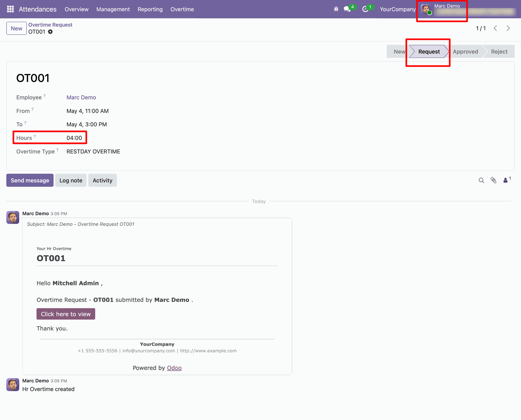Click 'Hr Overtime created' message text

tap(48, 389)
